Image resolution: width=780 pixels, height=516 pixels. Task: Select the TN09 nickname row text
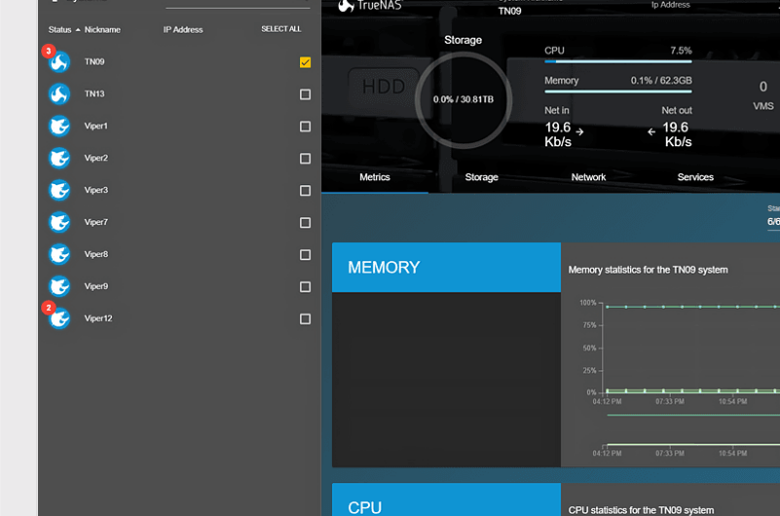94,62
